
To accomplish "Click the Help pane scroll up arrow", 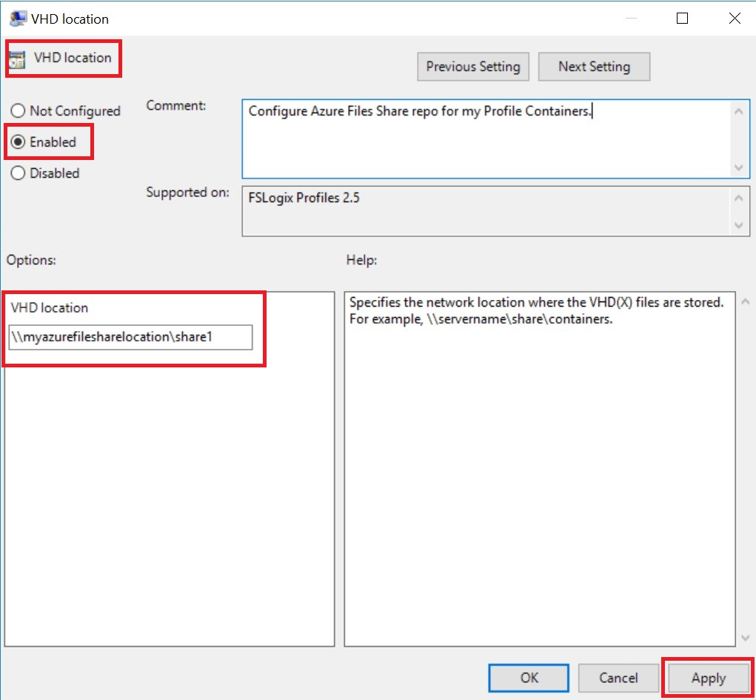I will coord(745,301).
